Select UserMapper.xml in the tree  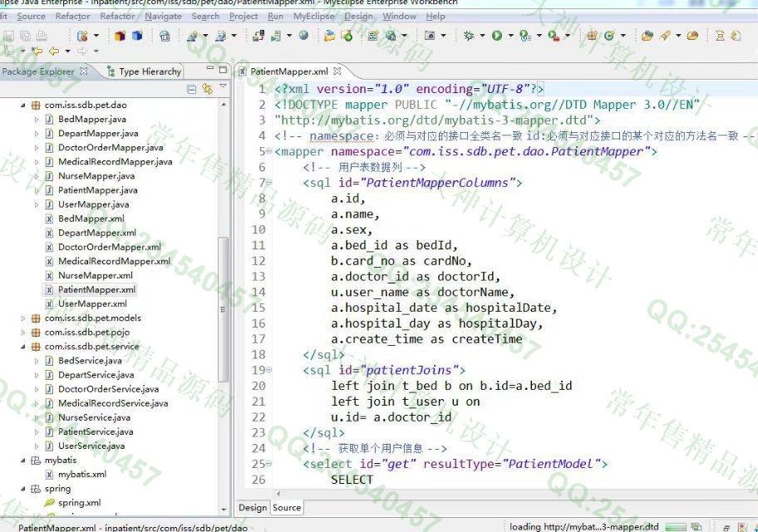[92, 304]
